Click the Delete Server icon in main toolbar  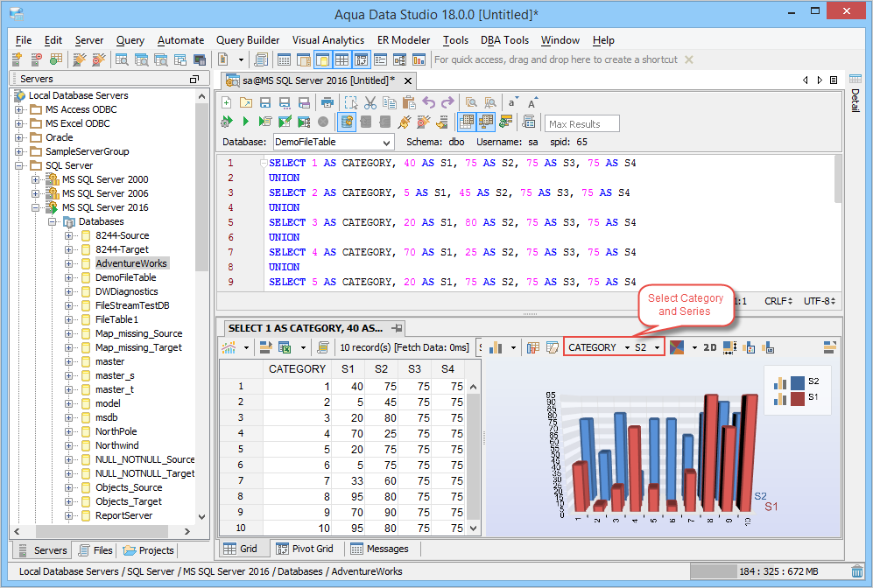tap(36, 59)
